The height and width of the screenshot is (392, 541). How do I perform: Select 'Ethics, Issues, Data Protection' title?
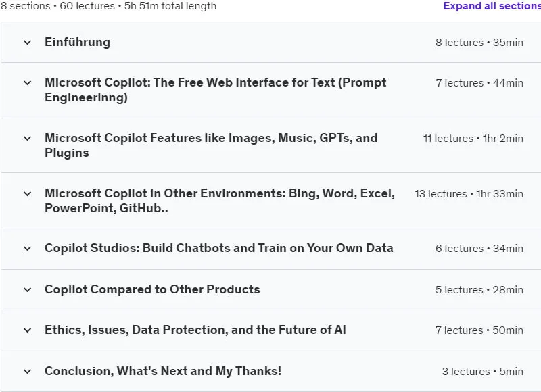coord(195,330)
